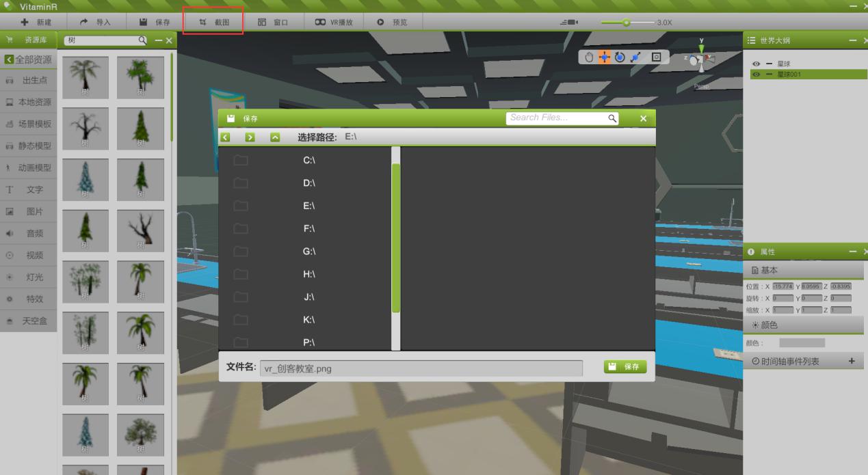This screenshot has height=475, width=868.
Task: Select the move translate tool
Action: coord(605,57)
